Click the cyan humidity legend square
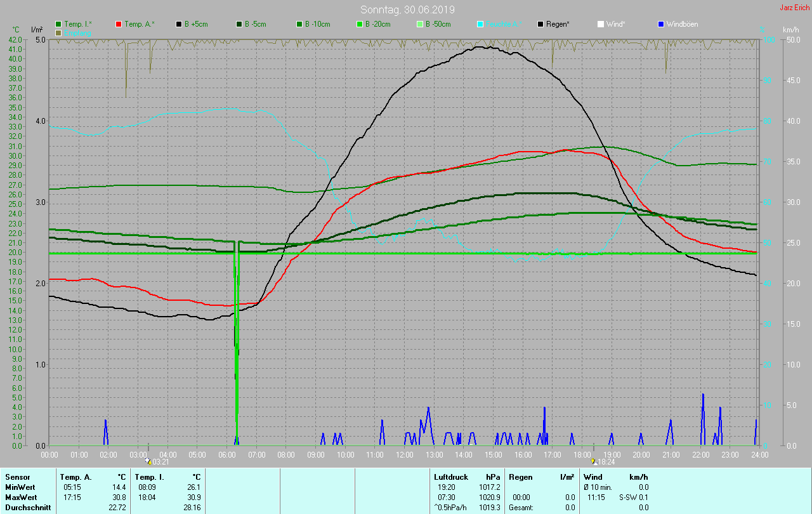812x514 pixels. 480,24
